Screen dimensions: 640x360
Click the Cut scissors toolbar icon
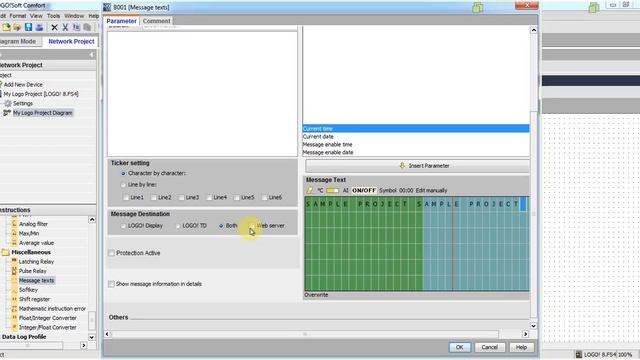click(x=65, y=27)
